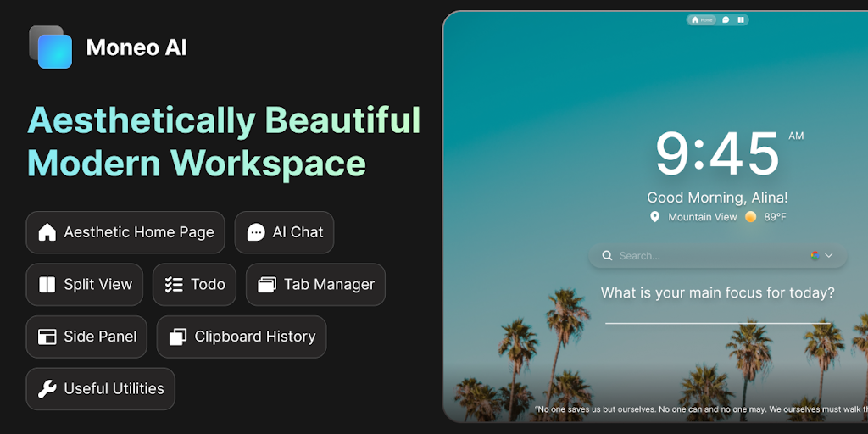
Task: Click 'What is your main focus for today?' text
Action: coord(718,292)
